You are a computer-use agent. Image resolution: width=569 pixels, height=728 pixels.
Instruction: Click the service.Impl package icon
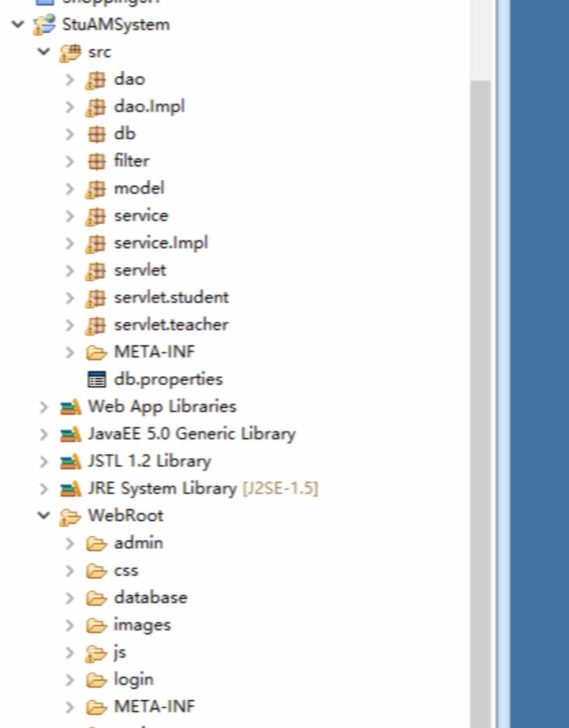click(96, 243)
